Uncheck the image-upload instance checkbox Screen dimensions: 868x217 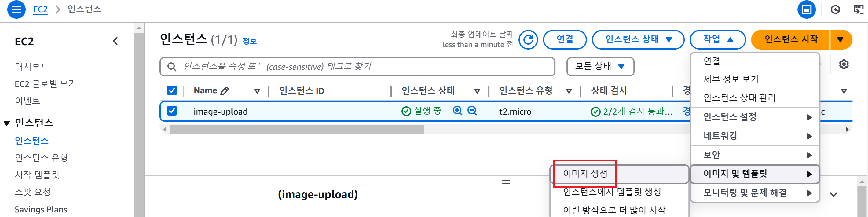172,111
